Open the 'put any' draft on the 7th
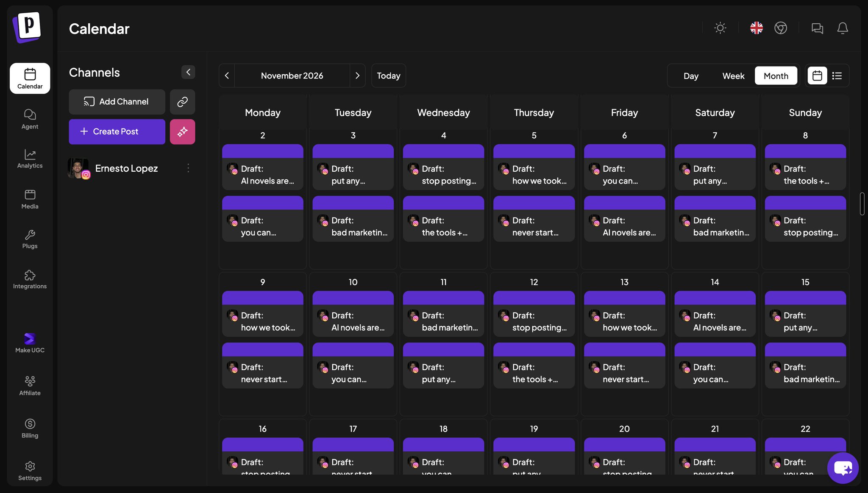This screenshot has height=493, width=868. [715, 167]
